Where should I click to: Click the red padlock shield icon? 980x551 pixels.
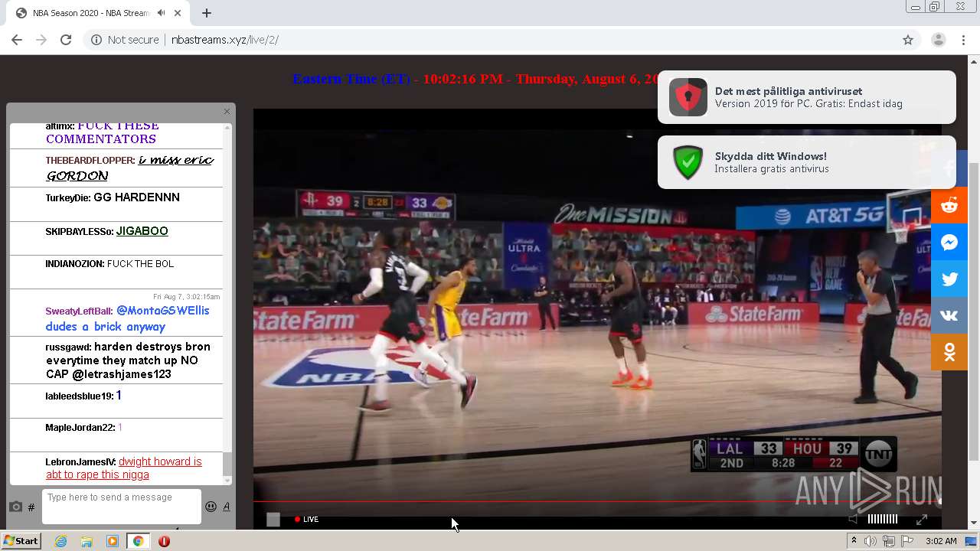[x=688, y=97]
